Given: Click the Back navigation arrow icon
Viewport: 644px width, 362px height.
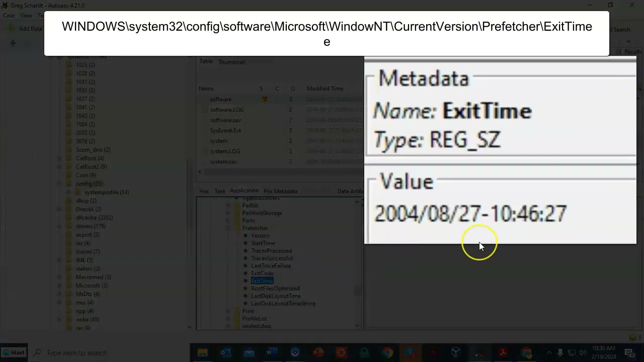Looking at the screenshot, I should [x=14, y=43].
